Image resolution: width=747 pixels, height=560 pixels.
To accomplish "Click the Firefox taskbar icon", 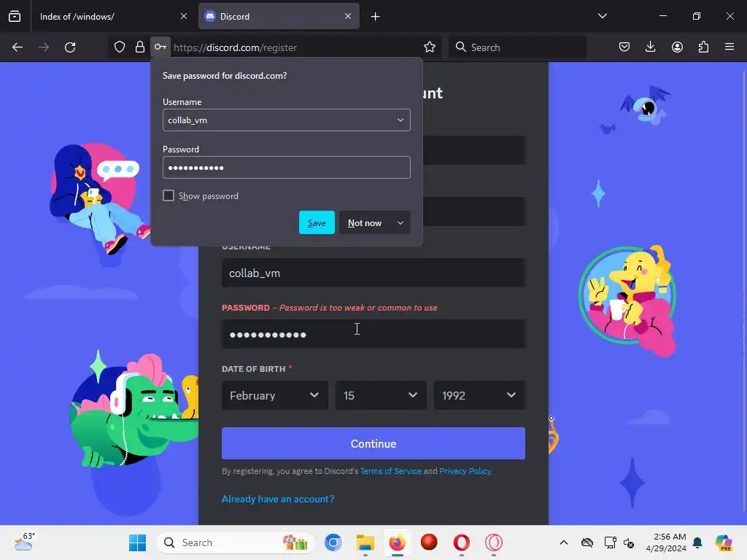I will pyautogui.click(x=398, y=542).
